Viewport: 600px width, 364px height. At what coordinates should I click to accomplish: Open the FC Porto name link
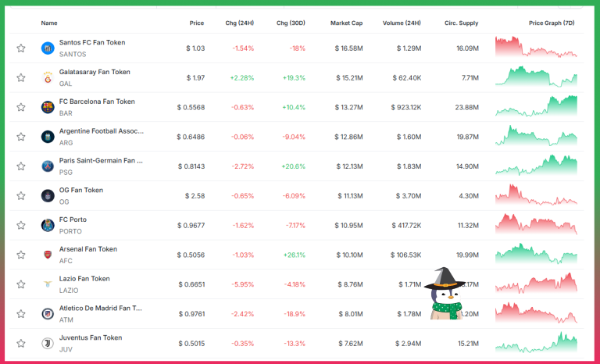coord(73,219)
